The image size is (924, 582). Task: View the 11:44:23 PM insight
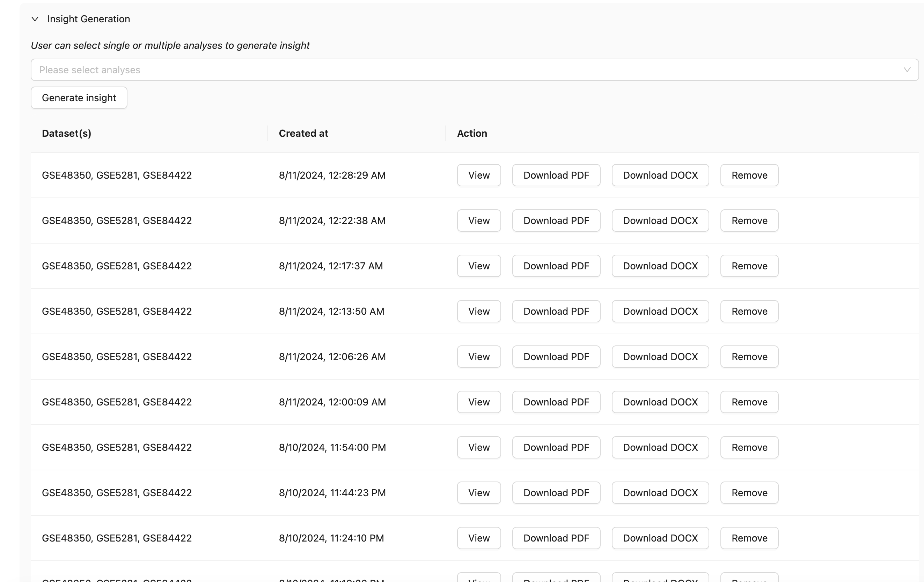coord(478,492)
